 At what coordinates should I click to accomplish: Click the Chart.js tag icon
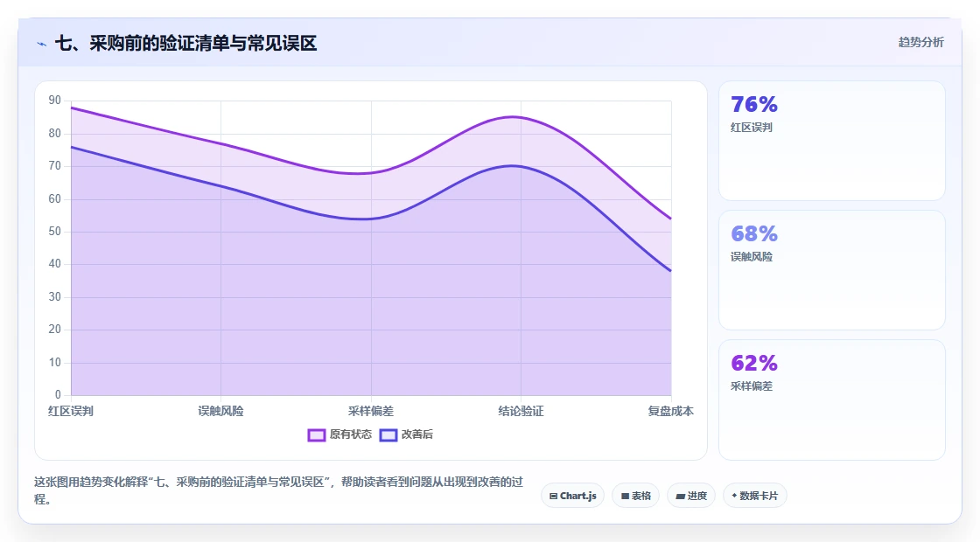(x=553, y=496)
